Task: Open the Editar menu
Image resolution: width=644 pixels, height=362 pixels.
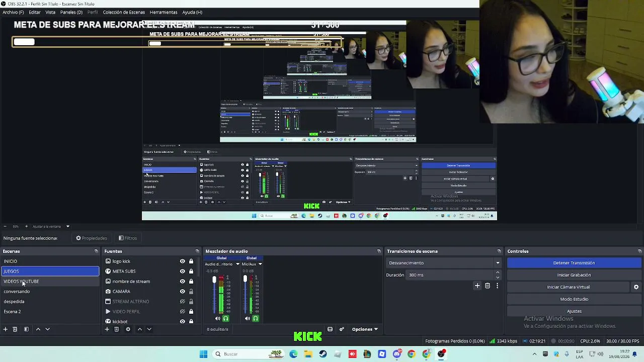Action: click(35, 12)
